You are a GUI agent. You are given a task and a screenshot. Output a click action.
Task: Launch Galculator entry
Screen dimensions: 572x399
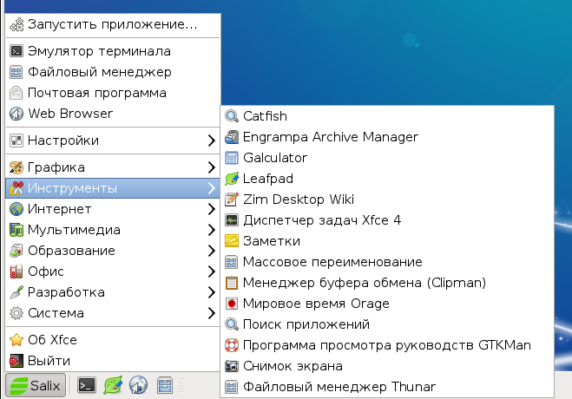click(x=387, y=158)
